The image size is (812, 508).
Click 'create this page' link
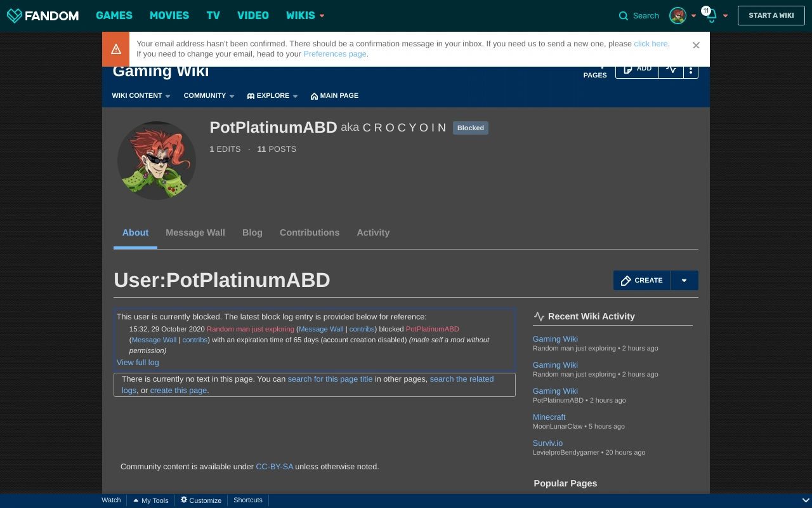pos(178,391)
